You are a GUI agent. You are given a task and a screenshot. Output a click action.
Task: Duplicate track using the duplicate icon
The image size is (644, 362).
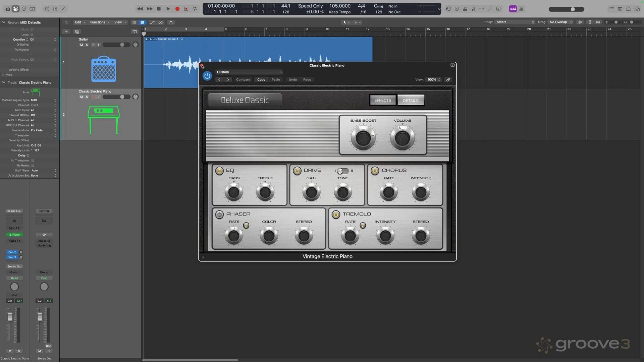click(77, 32)
